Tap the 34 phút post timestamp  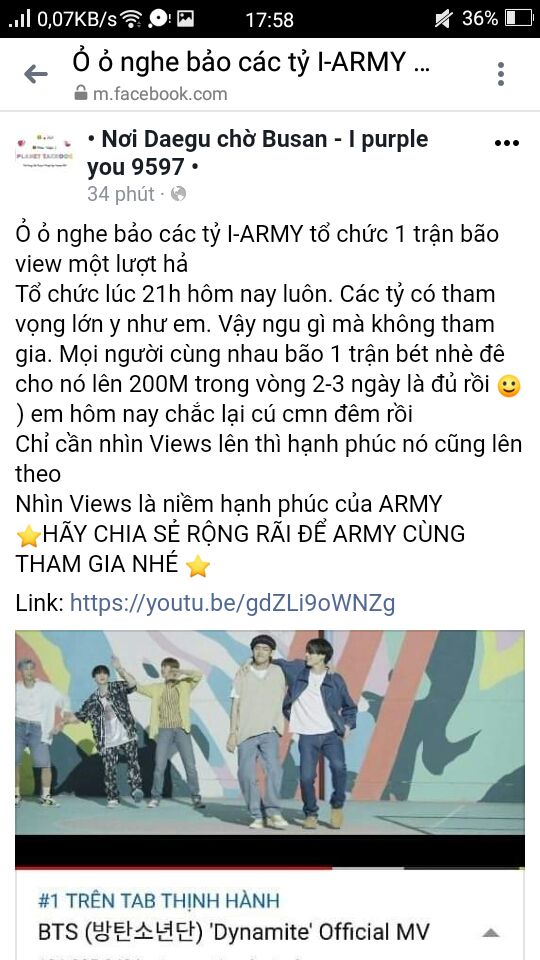point(121,195)
